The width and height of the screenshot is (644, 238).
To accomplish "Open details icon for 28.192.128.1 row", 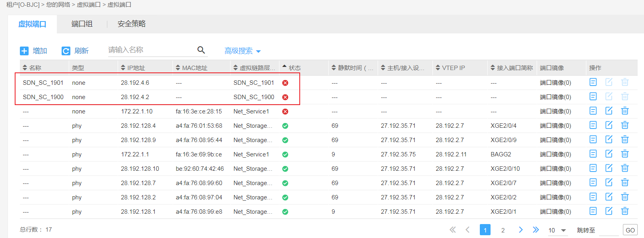I will click(x=593, y=211).
